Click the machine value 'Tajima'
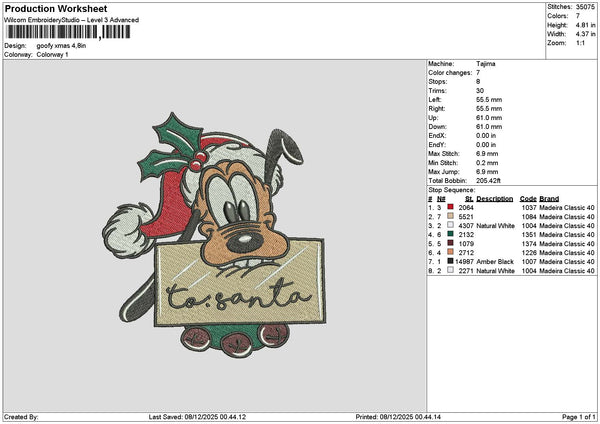600x424 pixels. (486, 64)
